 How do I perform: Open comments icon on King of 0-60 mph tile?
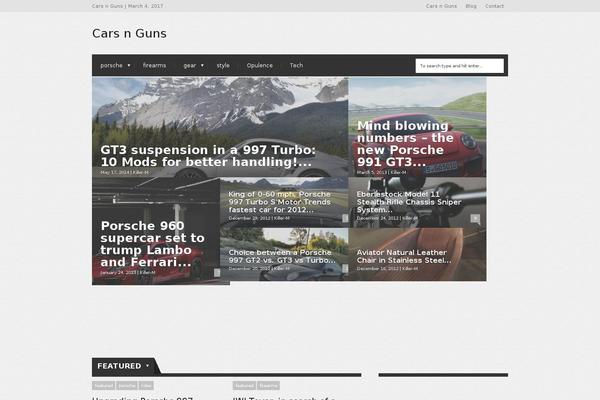click(345, 218)
